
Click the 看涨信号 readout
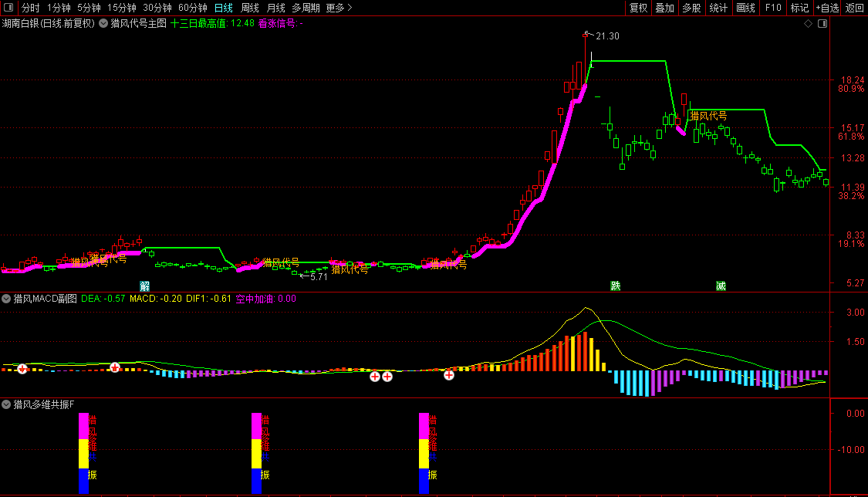pyautogui.click(x=281, y=23)
